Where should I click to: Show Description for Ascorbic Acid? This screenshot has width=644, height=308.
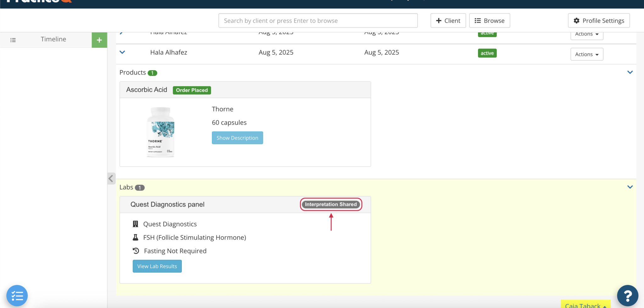237,138
